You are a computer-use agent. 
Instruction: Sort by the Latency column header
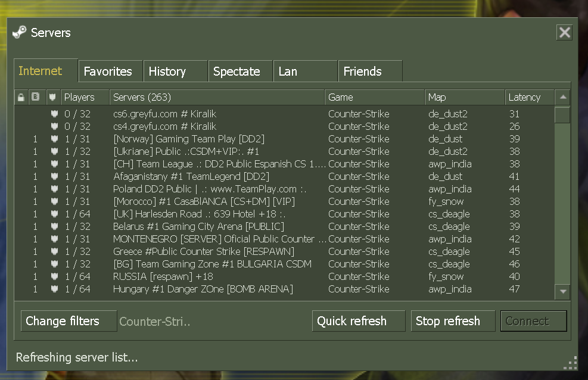530,98
